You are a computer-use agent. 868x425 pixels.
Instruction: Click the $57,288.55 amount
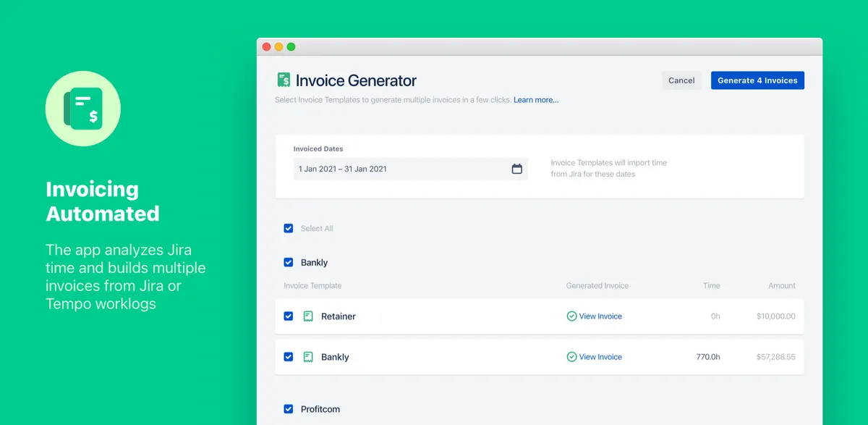coord(775,357)
